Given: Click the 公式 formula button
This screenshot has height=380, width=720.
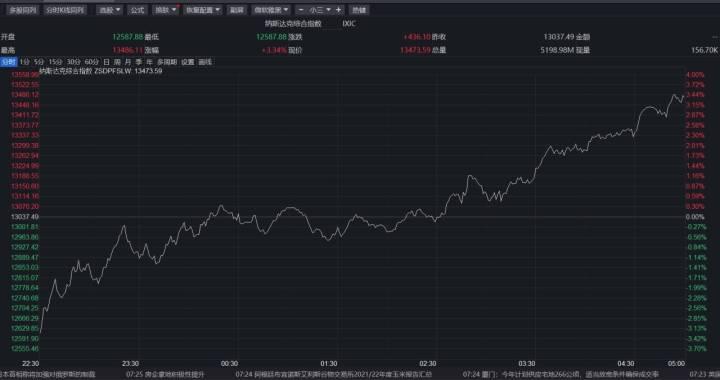Looking at the screenshot, I should pos(137,10).
